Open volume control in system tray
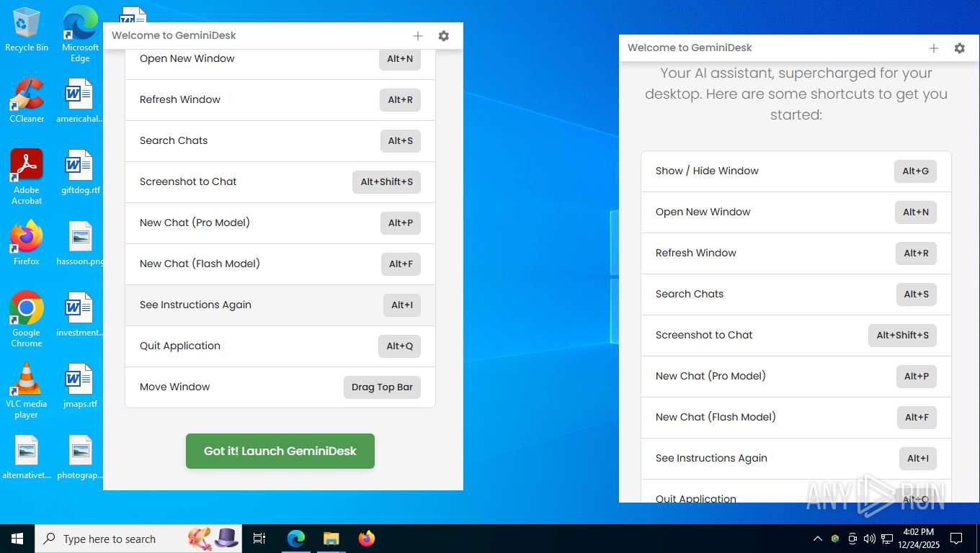This screenshot has height=553, width=980. pos(870,539)
